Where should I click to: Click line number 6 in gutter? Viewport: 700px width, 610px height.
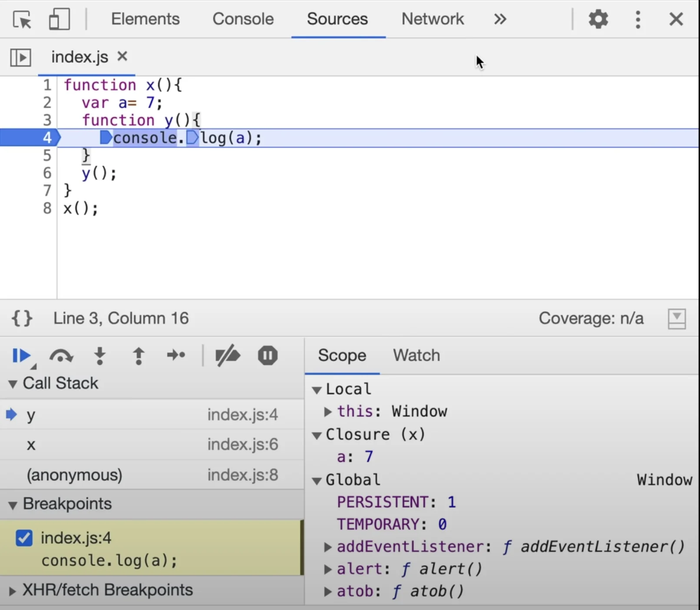[x=47, y=173]
